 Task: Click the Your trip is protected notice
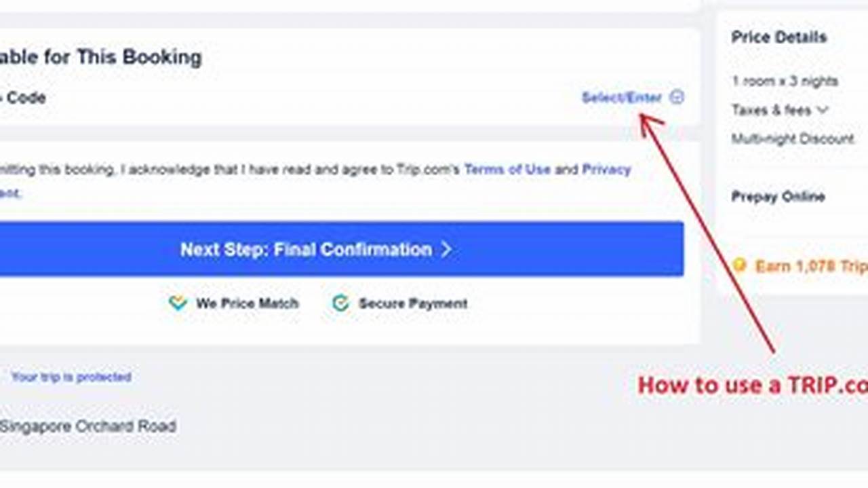click(71, 377)
